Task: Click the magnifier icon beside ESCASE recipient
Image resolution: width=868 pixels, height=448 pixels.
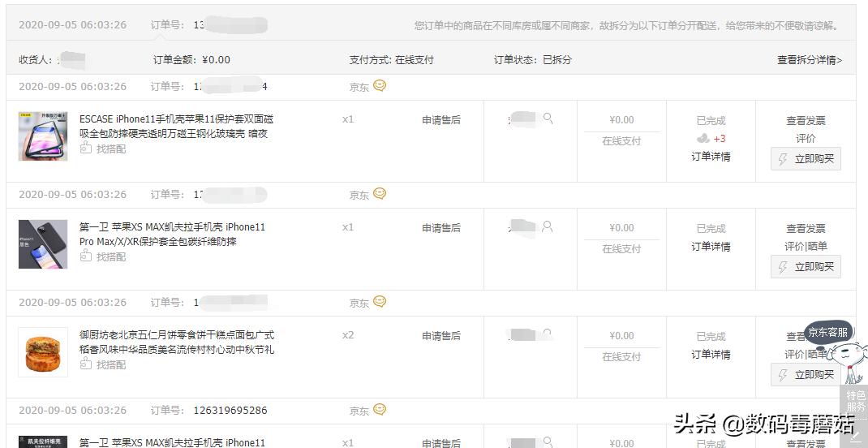Action: pyautogui.click(x=548, y=118)
